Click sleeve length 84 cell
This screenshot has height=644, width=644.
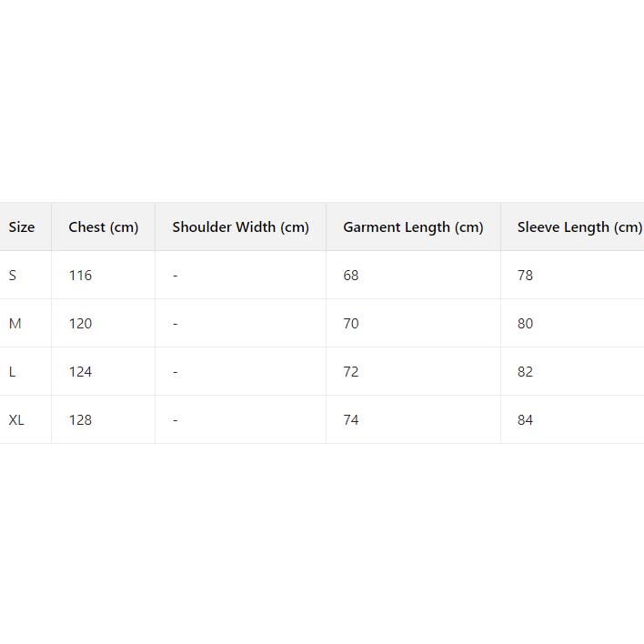pos(525,420)
